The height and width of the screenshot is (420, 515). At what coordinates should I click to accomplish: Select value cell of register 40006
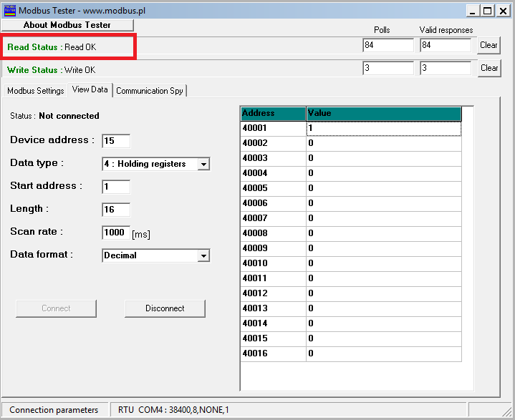(384, 203)
